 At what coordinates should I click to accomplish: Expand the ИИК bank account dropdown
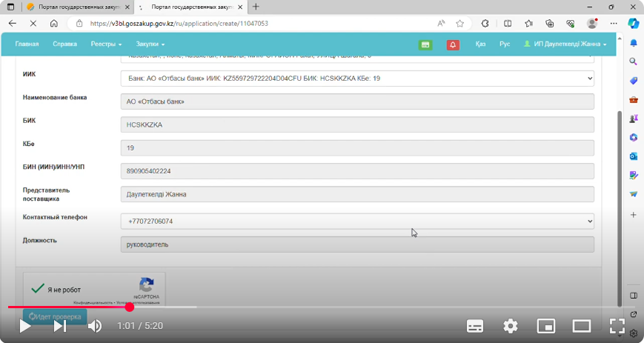click(x=357, y=78)
